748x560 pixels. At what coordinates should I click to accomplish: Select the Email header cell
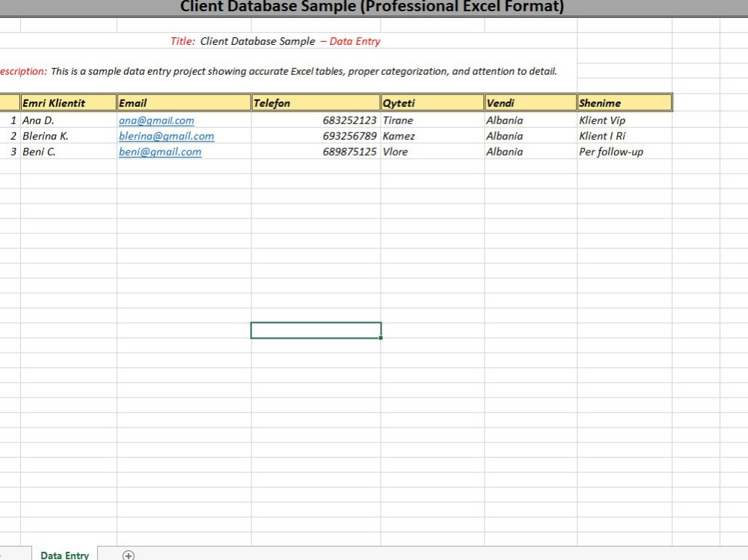pyautogui.click(x=184, y=103)
